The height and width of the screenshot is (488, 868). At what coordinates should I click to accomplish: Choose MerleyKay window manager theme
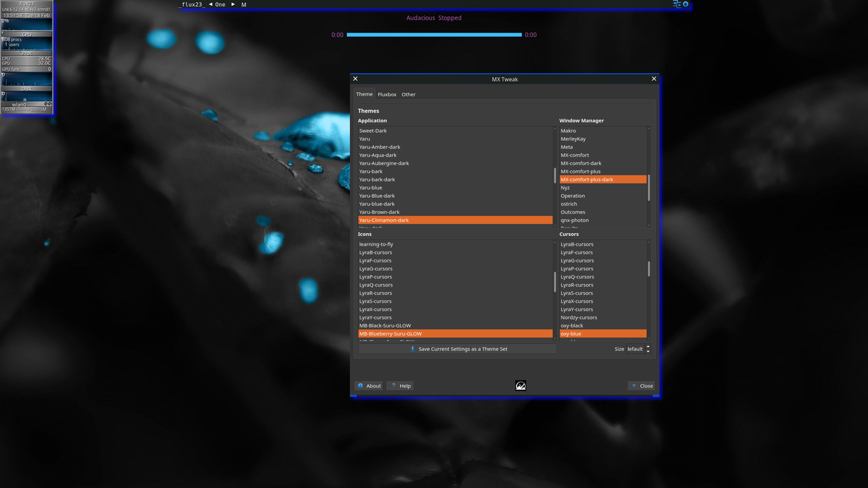(603, 139)
